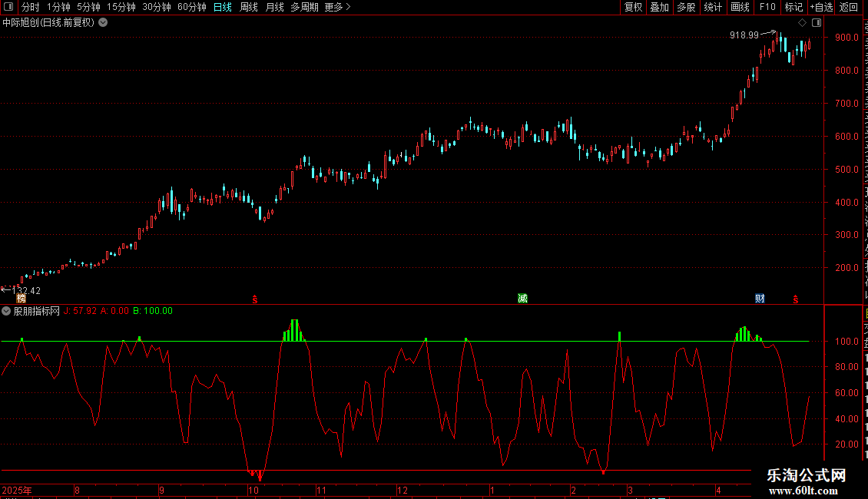
Task: Click the 100.0 indicator axis label
Action: pos(847,342)
